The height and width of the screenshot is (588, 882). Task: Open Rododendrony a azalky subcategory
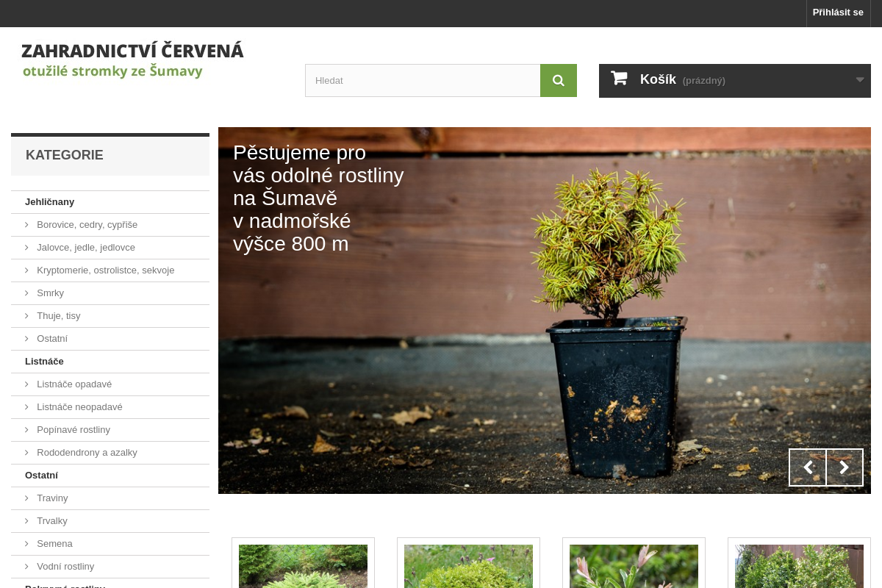[x=87, y=453]
